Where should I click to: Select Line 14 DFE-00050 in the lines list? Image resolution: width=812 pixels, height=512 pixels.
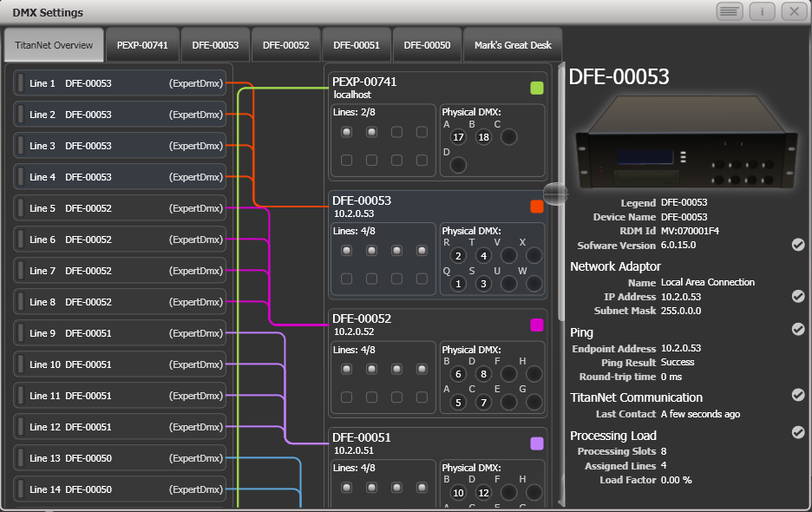coord(118,489)
